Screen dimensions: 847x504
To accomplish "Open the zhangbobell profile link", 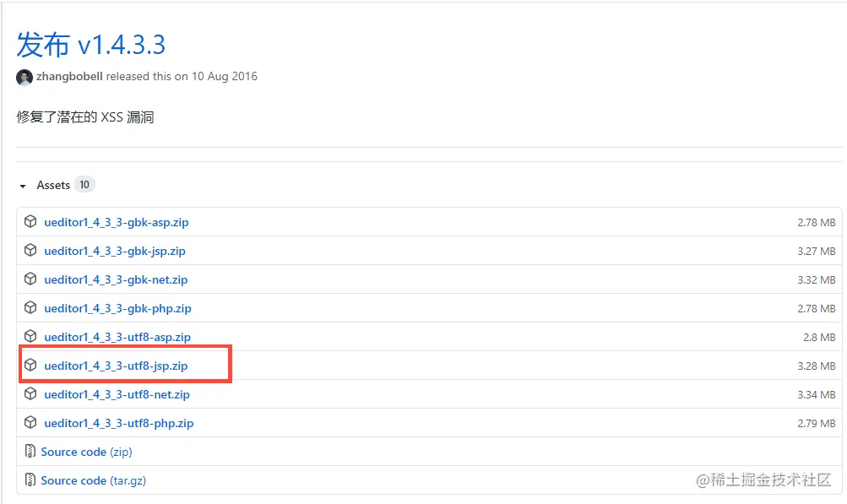I will [x=69, y=76].
